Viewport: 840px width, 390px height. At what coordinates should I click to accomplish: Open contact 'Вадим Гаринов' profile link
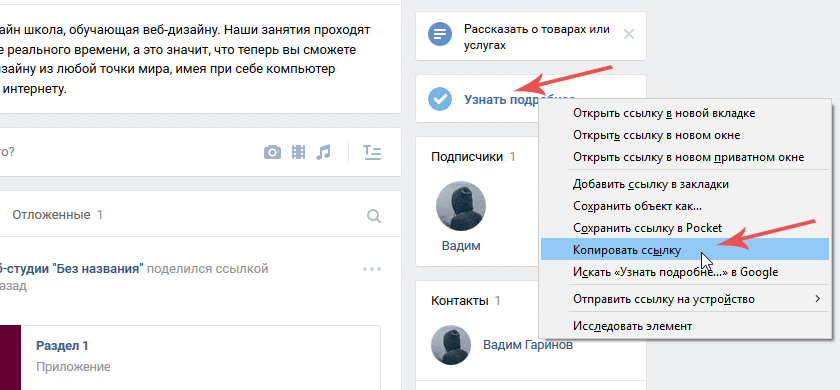[528, 345]
